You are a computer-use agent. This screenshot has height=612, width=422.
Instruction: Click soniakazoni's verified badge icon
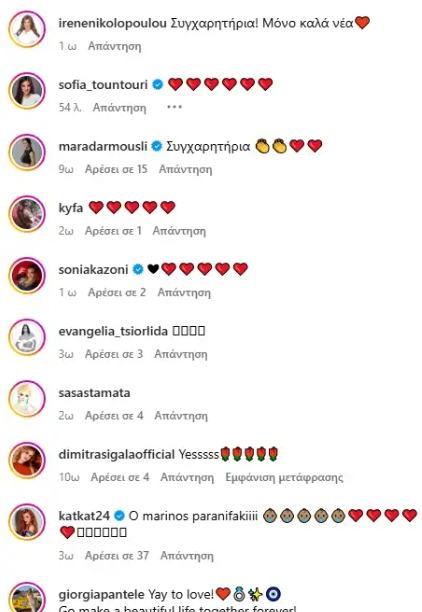tap(138, 269)
